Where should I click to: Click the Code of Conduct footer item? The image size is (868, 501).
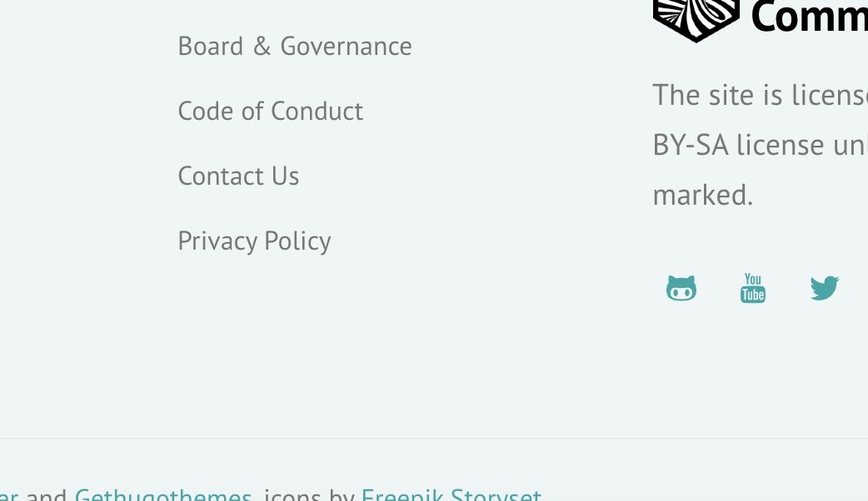coord(270,111)
